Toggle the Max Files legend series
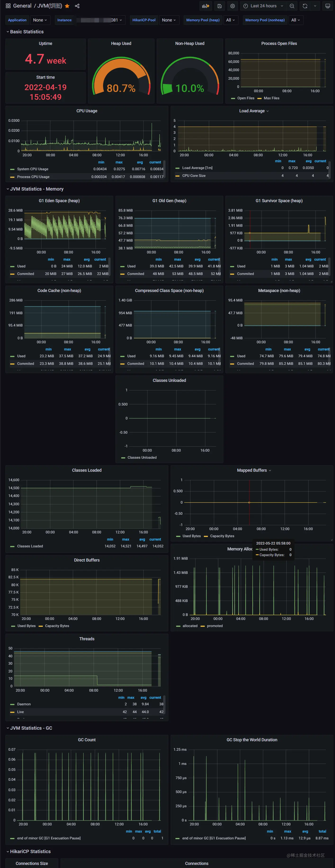The image size is (335, 868). (x=271, y=98)
